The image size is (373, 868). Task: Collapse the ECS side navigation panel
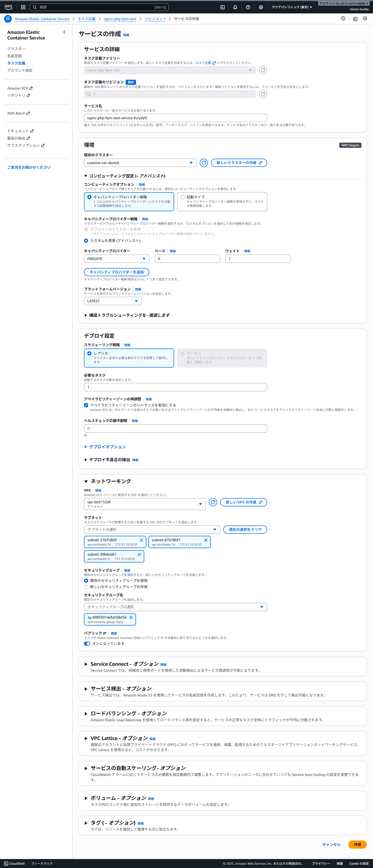click(x=64, y=32)
